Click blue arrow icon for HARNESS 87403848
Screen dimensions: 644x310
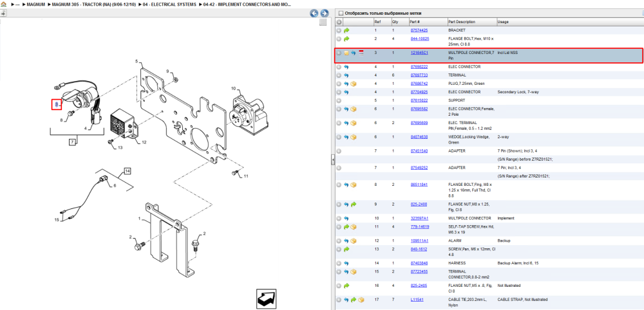coord(346,263)
